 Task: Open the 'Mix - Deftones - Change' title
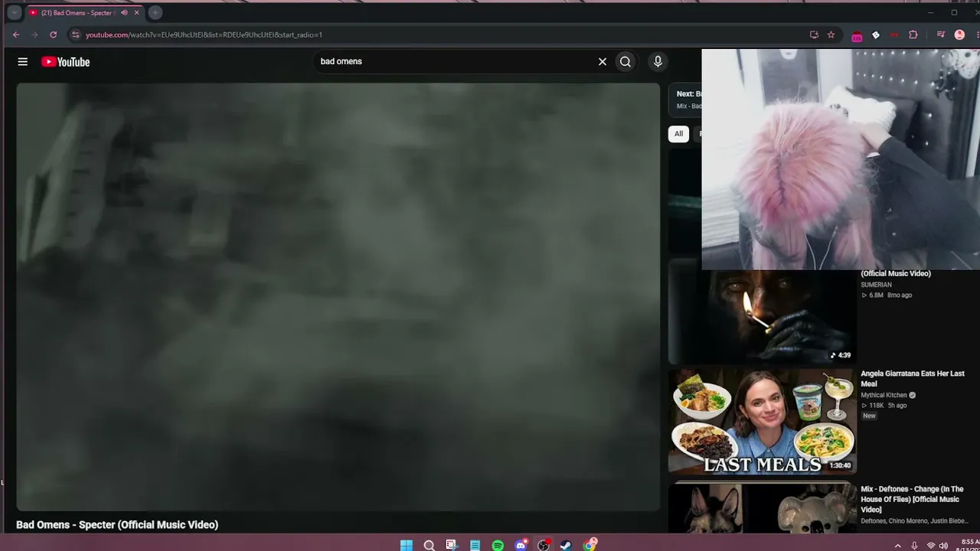tap(912, 499)
